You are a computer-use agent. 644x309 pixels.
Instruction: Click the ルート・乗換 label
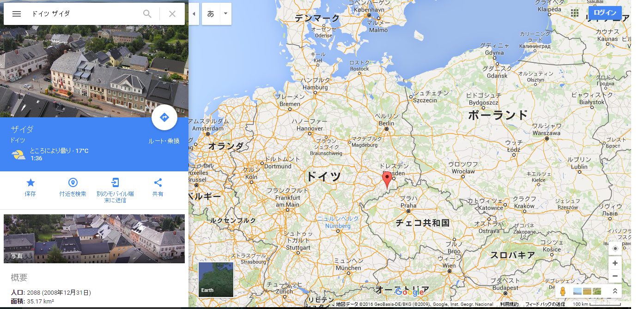pos(164,141)
